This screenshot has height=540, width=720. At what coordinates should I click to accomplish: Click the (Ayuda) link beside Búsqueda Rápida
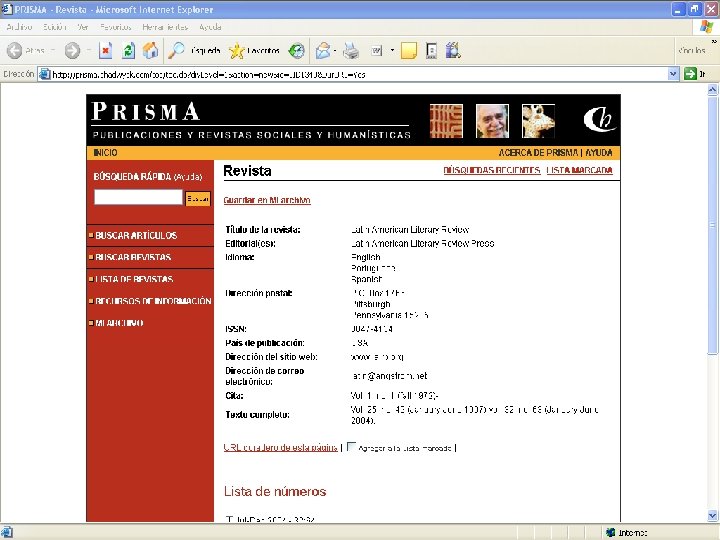tap(188, 177)
